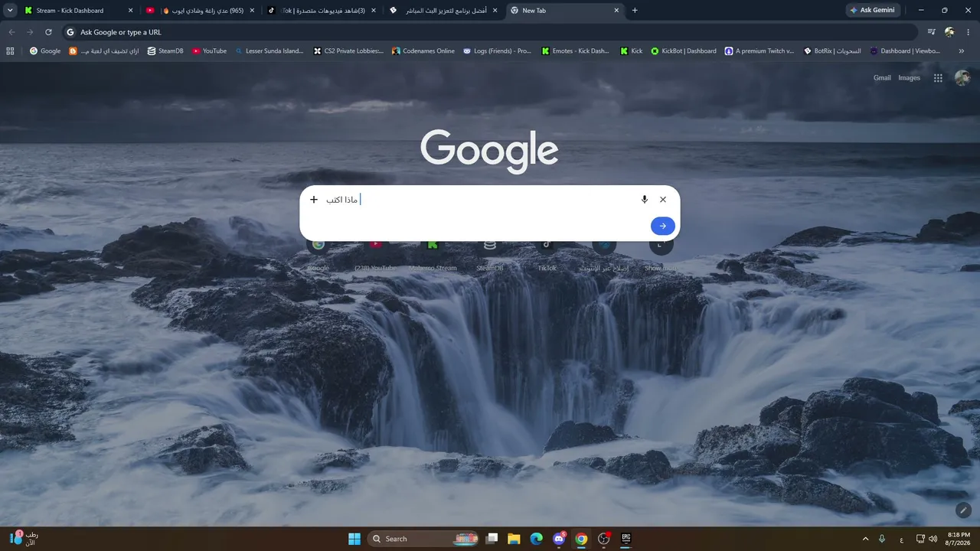Open the KickBot | Dashboard bookmark
Image resolution: width=980 pixels, height=551 pixels.
click(684, 51)
